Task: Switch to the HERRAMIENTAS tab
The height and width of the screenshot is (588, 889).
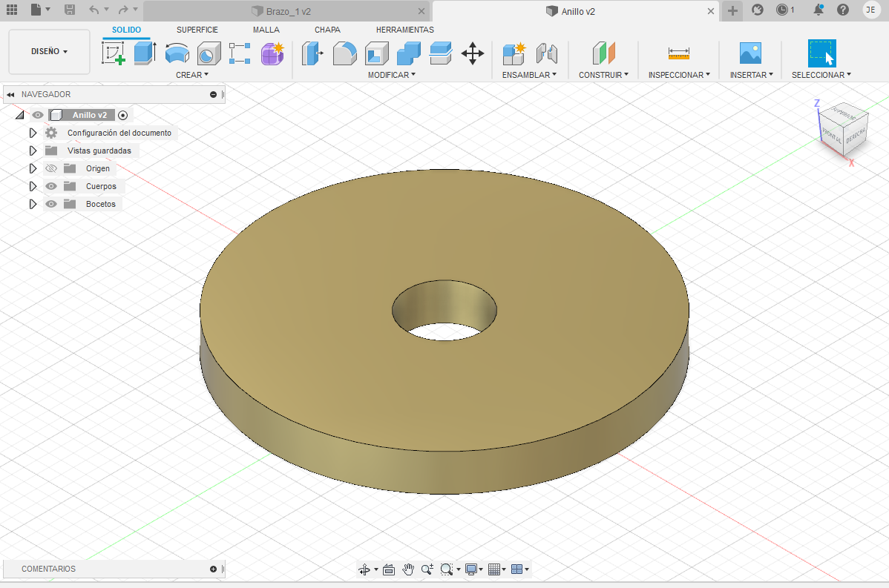Action: (x=405, y=30)
